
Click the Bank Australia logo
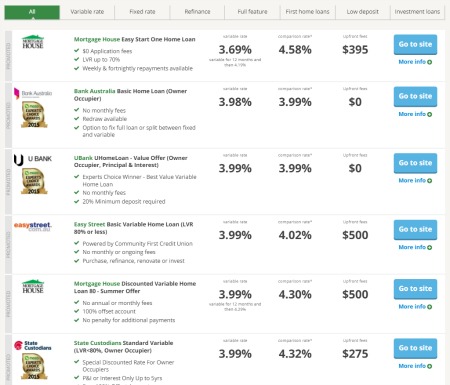pyautogui.click(x=33, y=93)
